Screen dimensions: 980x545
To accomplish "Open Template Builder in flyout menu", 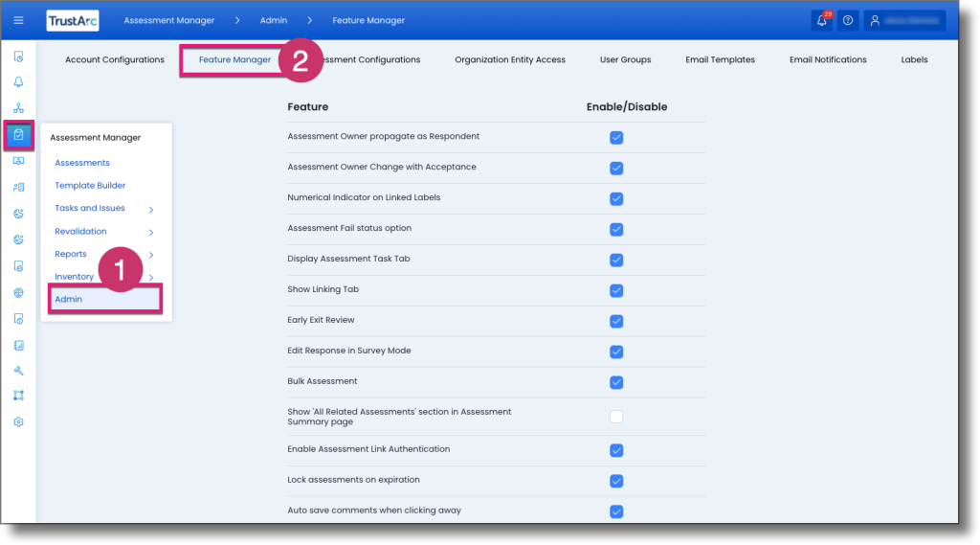I will 90,186.
